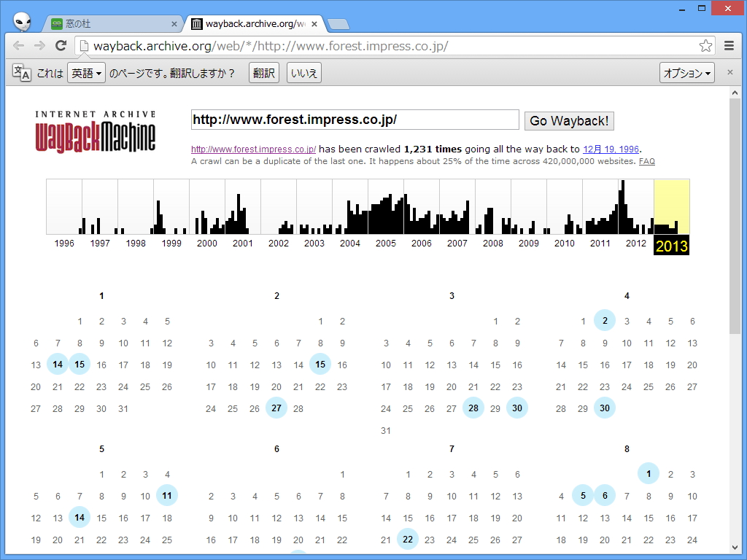Click the translate icon in the infobar
The image size is (747, 560).
point(21,72)
